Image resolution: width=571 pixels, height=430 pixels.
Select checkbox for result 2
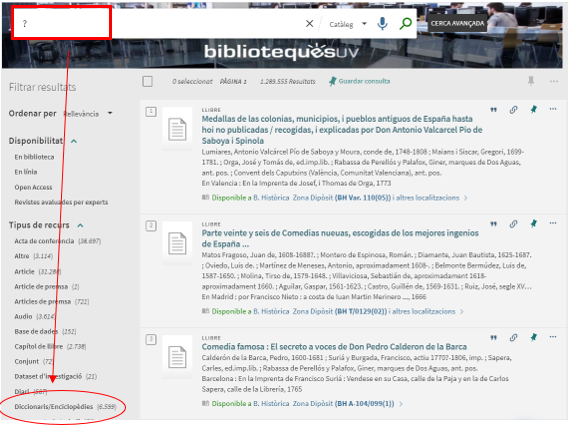pos(151,226)
